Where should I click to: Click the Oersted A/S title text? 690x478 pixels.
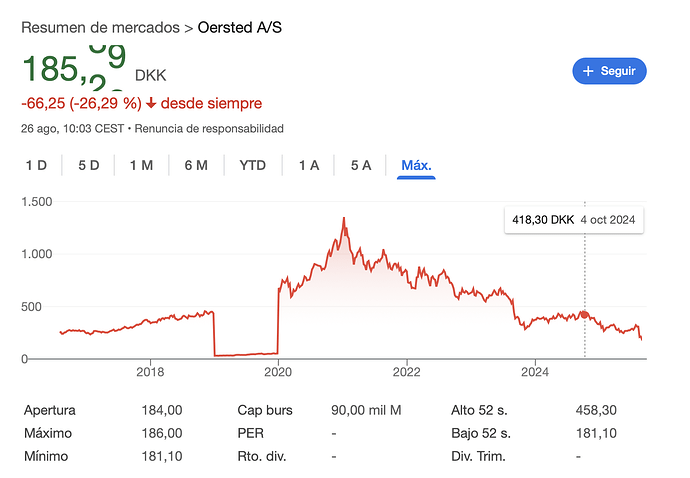click(x=240, y=27)
